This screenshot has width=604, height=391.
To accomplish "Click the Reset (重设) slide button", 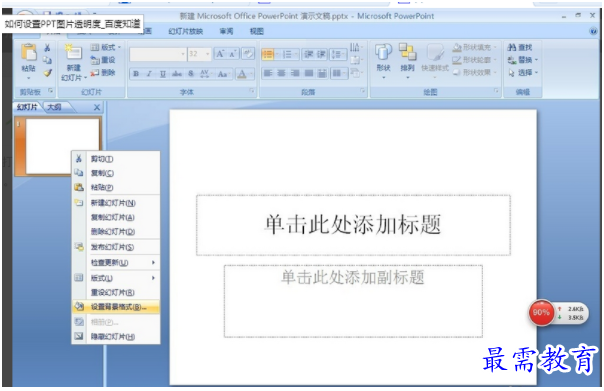I will tap(103, 60).
